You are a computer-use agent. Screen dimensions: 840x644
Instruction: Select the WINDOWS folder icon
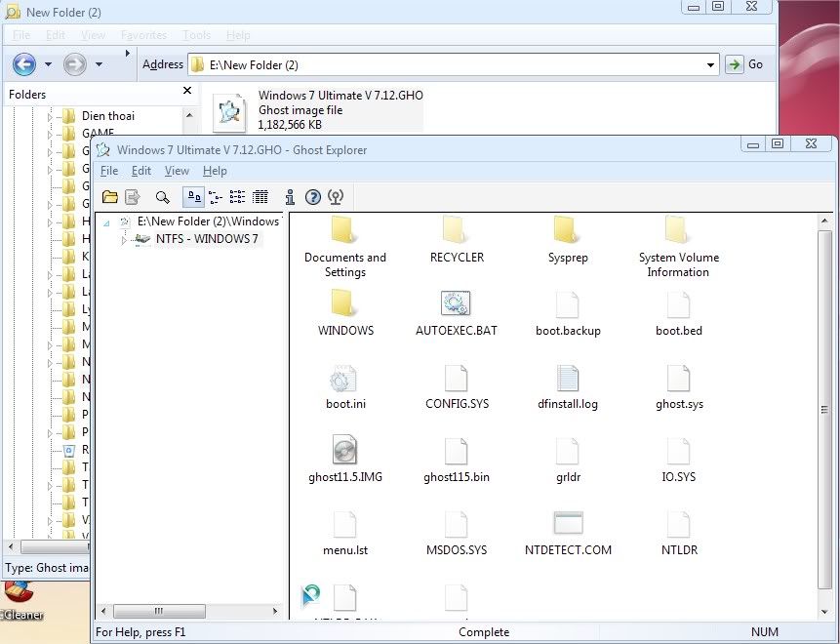point(342,303)
